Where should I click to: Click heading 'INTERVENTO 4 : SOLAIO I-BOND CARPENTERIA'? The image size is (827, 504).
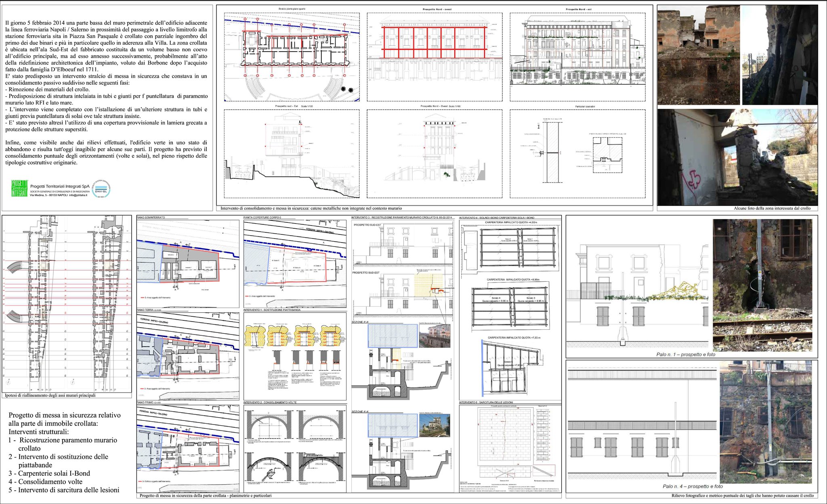click(497, 217)
